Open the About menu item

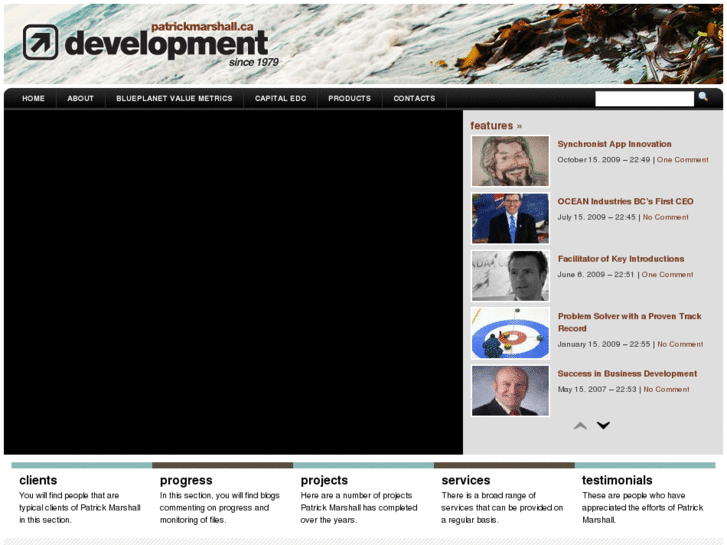click(x=81, y=98)
